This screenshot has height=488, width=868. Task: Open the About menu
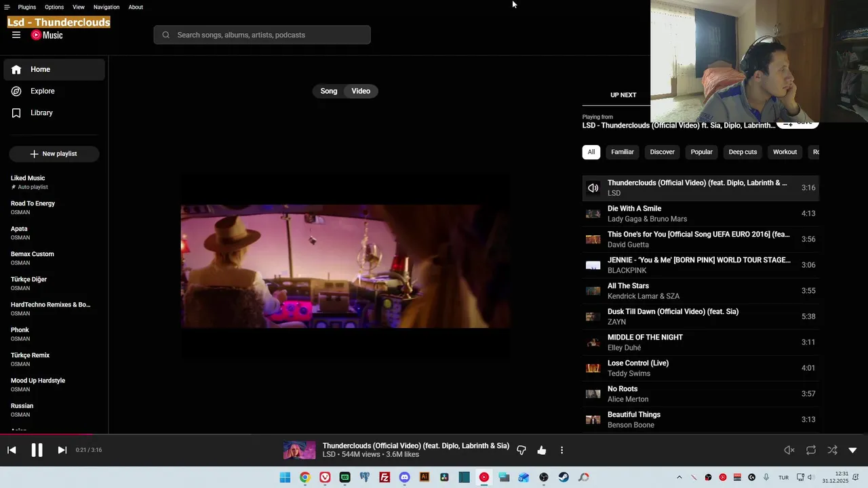click(136, 7)
